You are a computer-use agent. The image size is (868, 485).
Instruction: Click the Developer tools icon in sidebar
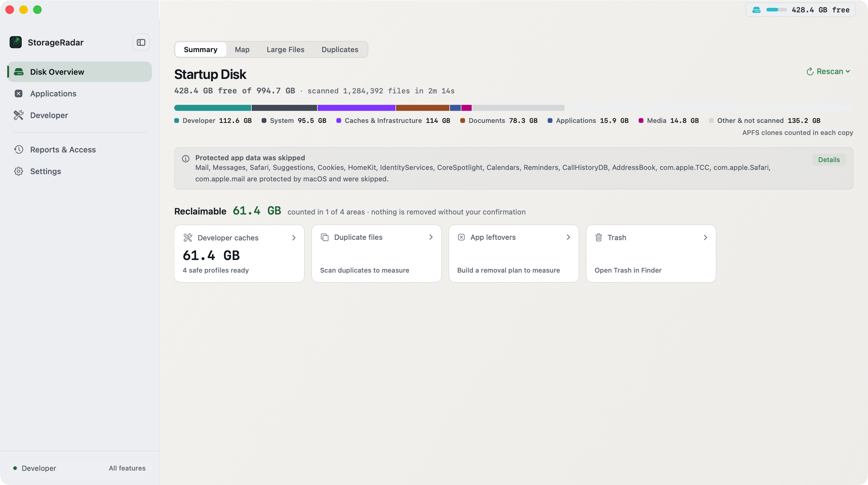click(x=19, y=115)
